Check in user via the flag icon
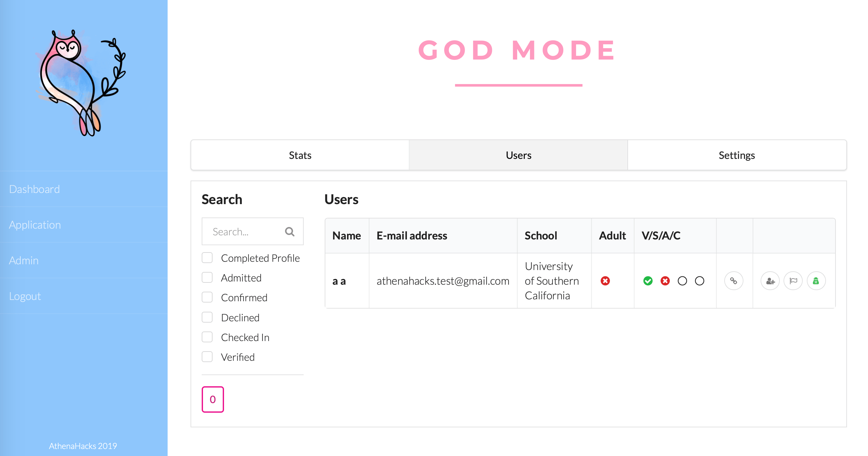This screenshot has height=456, width=868. [793, 281]
